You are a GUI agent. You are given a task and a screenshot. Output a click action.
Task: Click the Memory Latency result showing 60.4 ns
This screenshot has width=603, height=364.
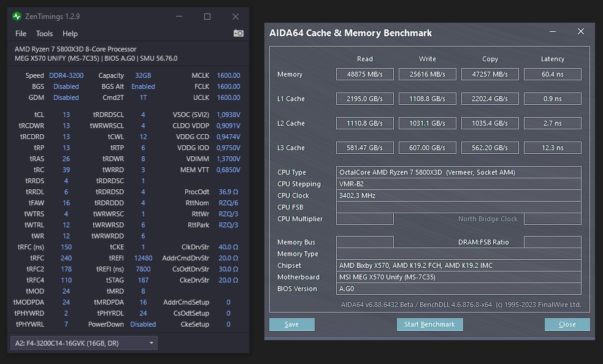point(552,74)
